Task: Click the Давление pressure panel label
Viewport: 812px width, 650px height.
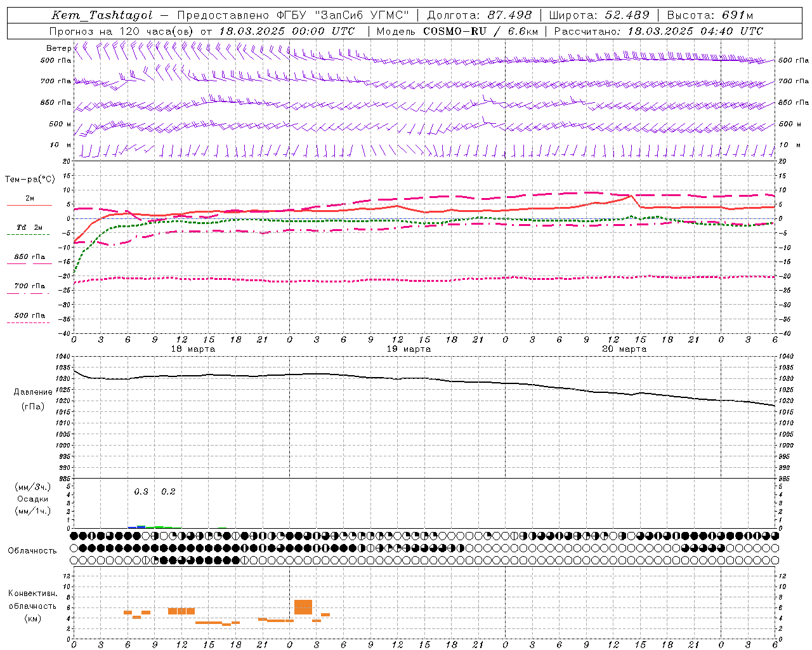Action: point(33,392)
